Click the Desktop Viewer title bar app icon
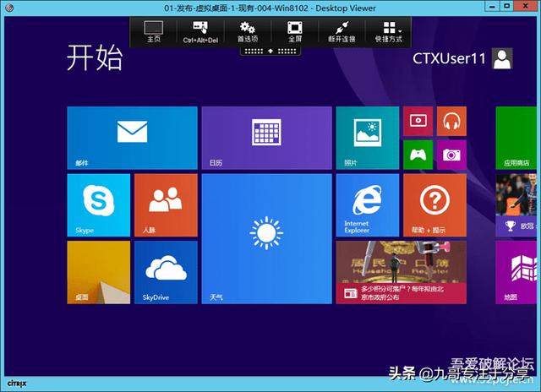The width and height of the screenshot is (541, 392). point(9,8)
